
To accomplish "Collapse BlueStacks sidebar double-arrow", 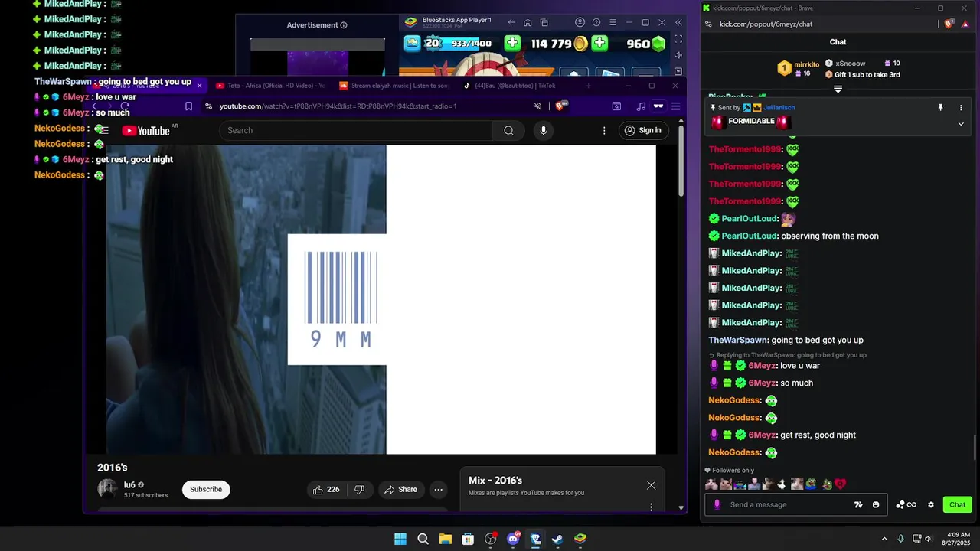I will coord(678,23).
